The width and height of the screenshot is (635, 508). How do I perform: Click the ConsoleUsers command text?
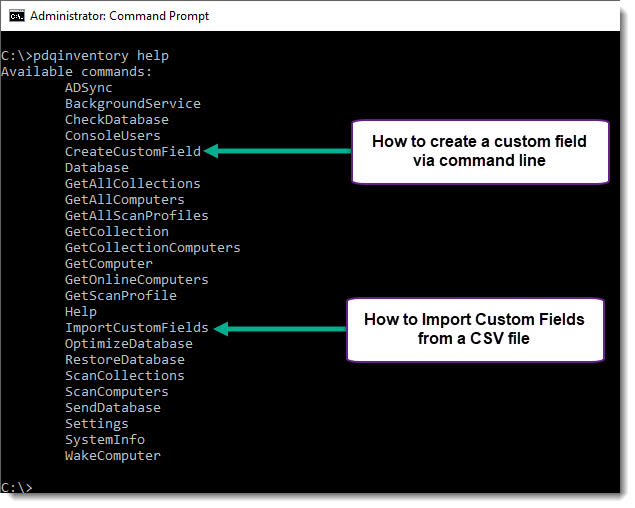click(x=113, y=136)
